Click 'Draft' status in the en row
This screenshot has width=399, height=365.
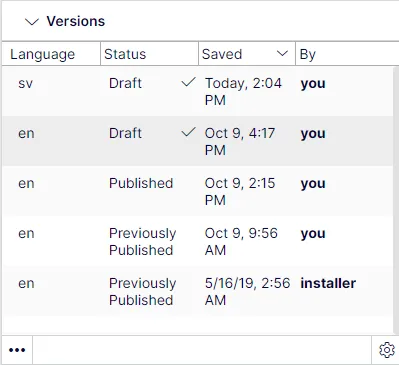[125, 133]
